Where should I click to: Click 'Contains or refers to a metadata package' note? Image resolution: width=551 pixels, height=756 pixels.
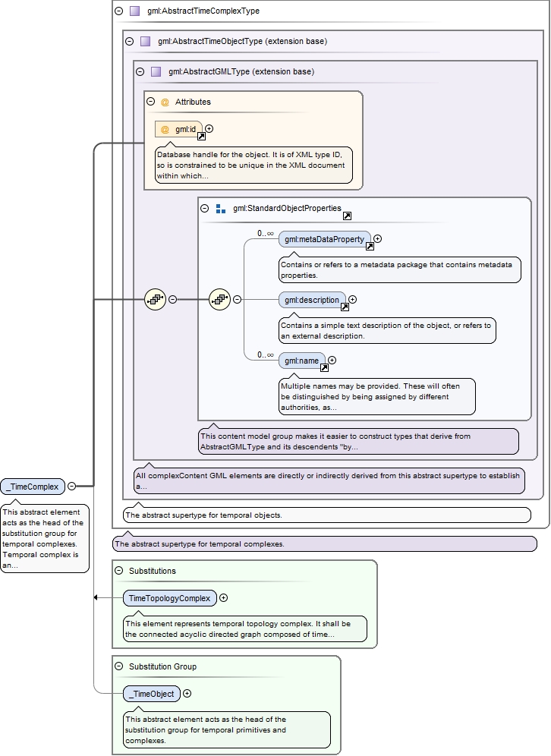click(x=400, y=269)
